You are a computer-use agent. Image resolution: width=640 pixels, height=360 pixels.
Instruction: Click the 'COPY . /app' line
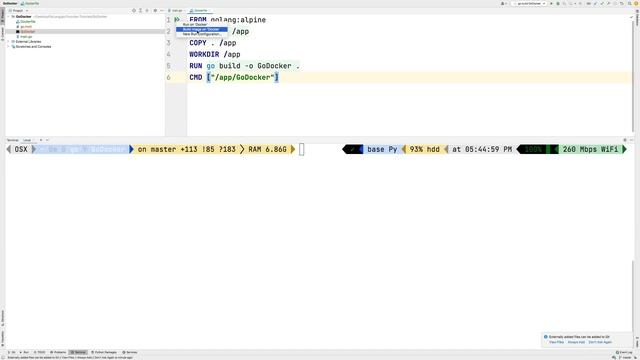(x=213, y=43)
